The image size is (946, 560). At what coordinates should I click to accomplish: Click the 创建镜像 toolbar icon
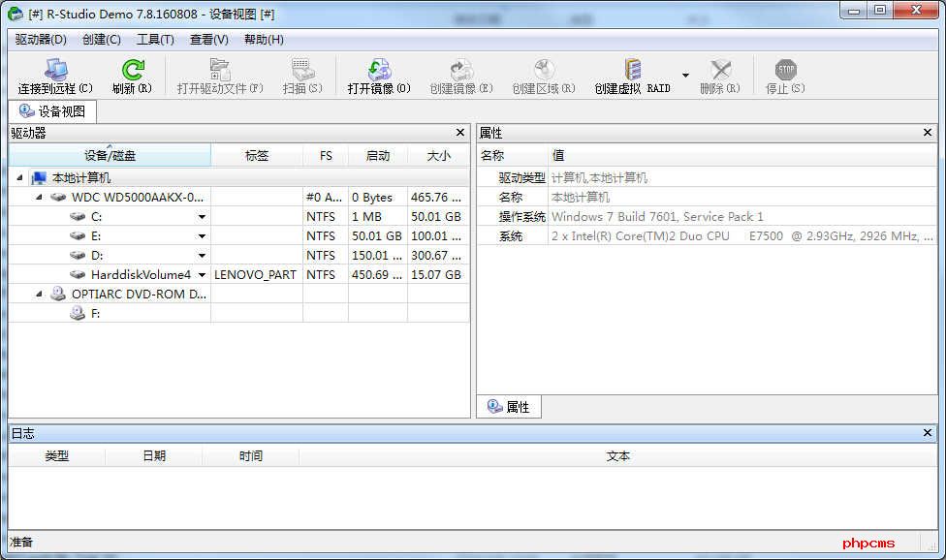click(x=461, y=70)
